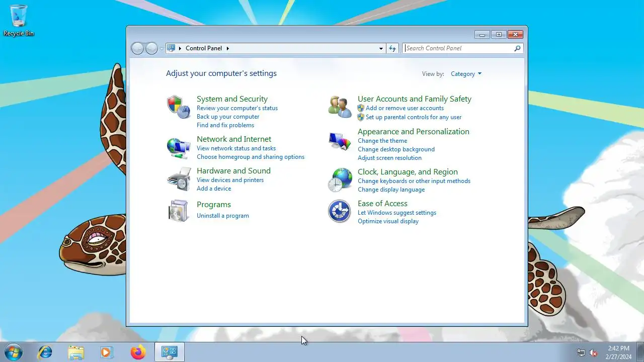Open Set up parental controls link

pos(414,117)
